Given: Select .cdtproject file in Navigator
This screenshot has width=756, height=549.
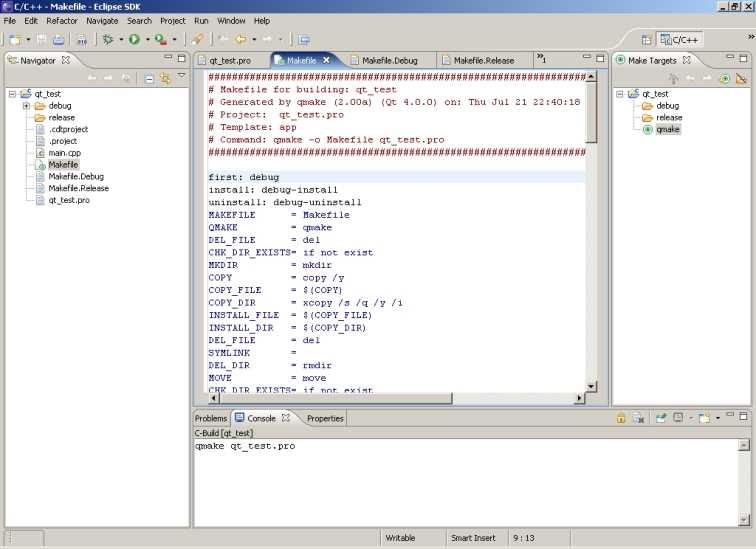Looking at the screenshot, I should click(68, 129).
